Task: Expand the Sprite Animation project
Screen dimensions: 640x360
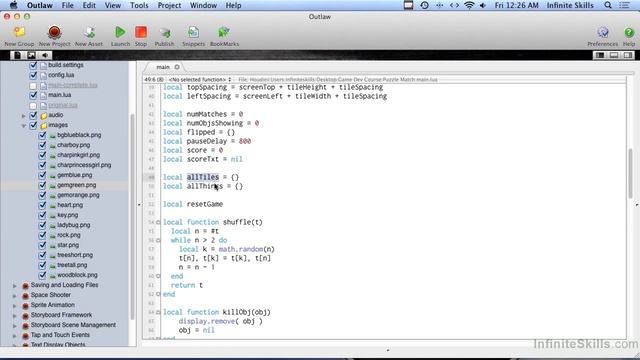Action: pyautogui.click(x=15, y=306)
